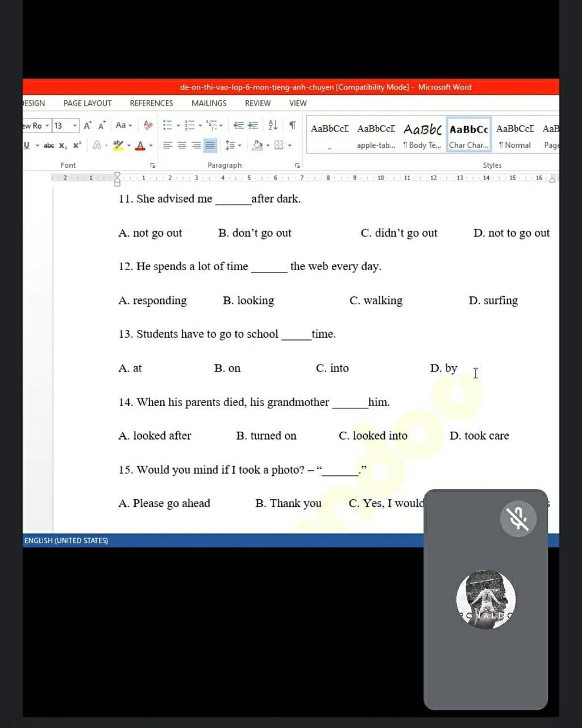Apply the Body Text style

422,135
